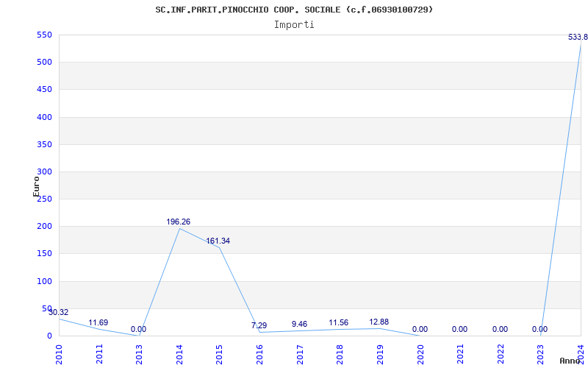Click the 300 tick on the y-axis

[x=44, y=172]
